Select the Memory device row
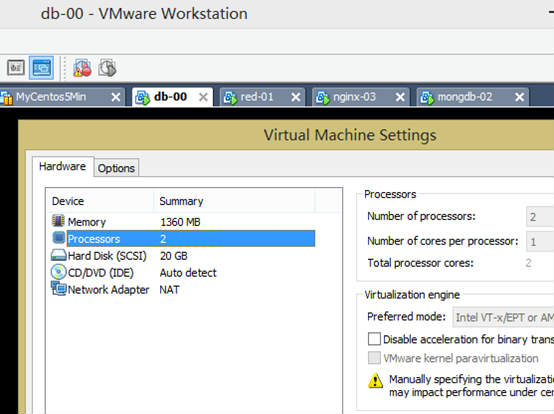This screenshot has width=554, height=414. tap(183, 222)
